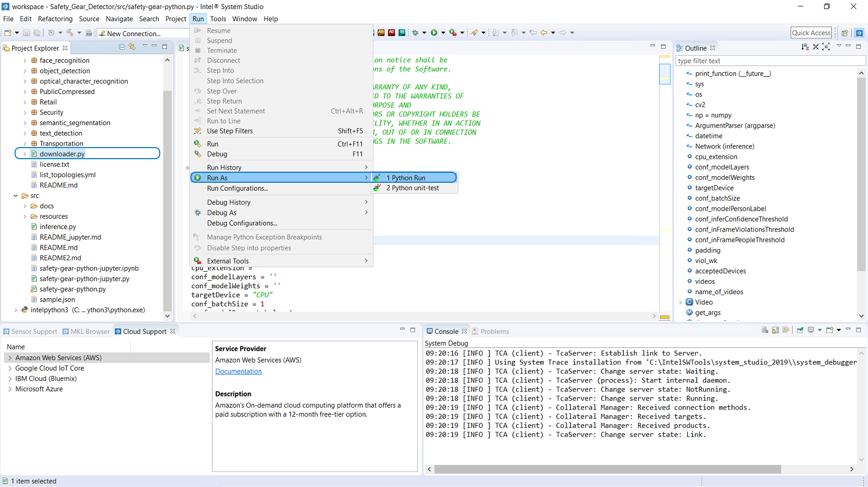Select safety-gear-python.py in Project Explorer
868x487 pixels.
click(73, 289)
